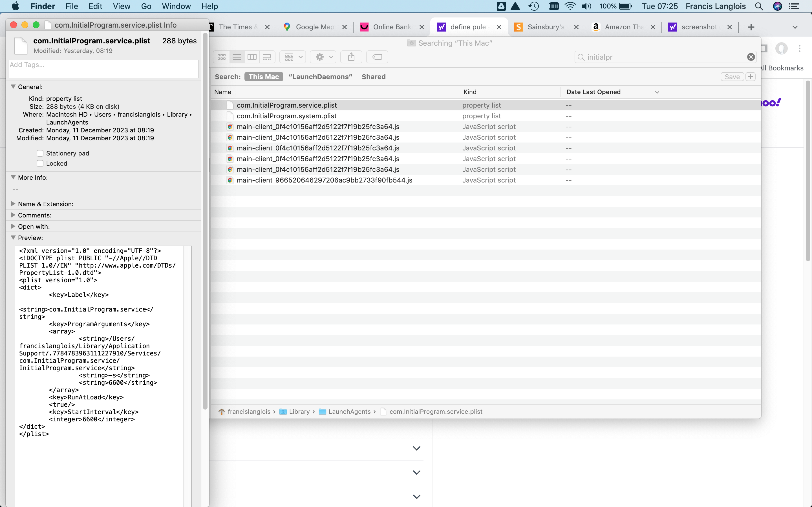812x507 pixels.
Task: Open the action gear menu
Action: coord(323,57)
